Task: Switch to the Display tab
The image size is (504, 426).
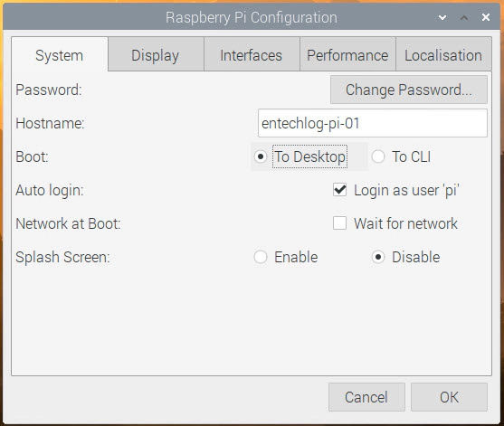Action: click(156, 55)
